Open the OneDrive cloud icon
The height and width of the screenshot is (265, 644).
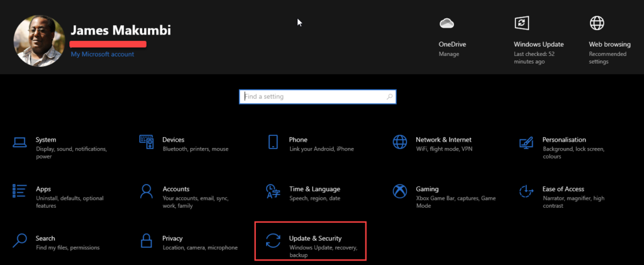[x=446, y=23]
